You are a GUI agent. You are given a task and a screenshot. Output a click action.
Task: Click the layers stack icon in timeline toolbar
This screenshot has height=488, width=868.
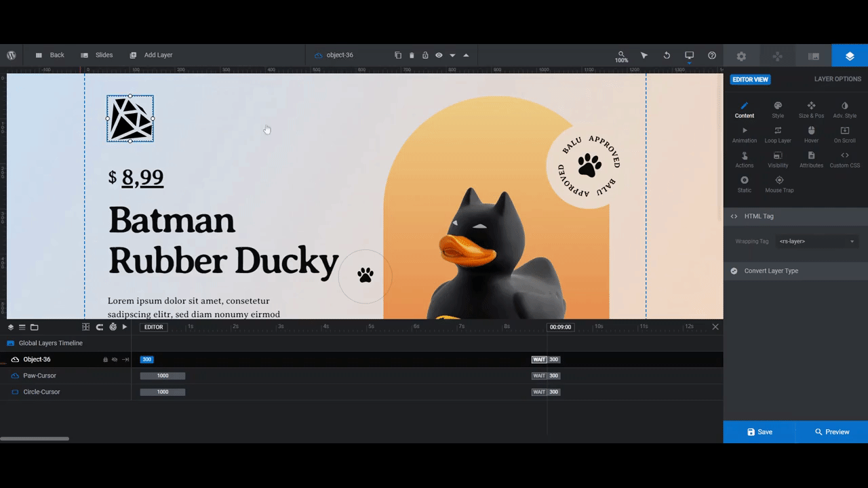[11, 327]
